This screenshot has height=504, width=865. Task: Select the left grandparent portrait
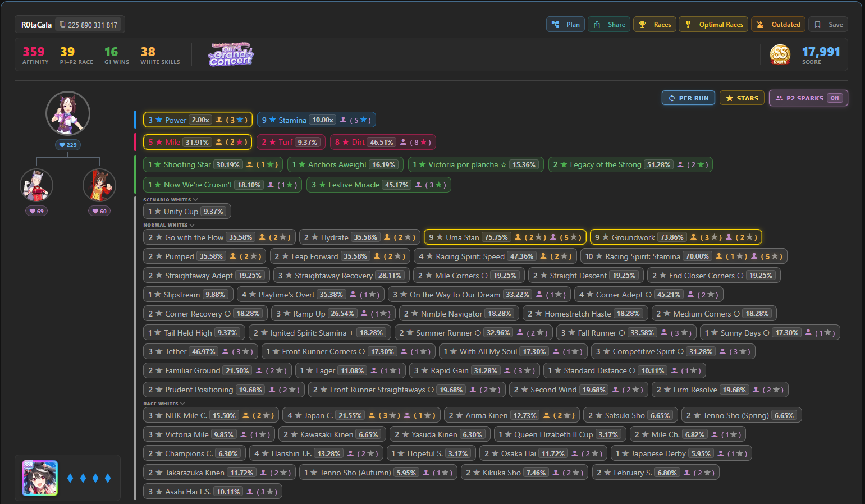(x=36, y=185)
